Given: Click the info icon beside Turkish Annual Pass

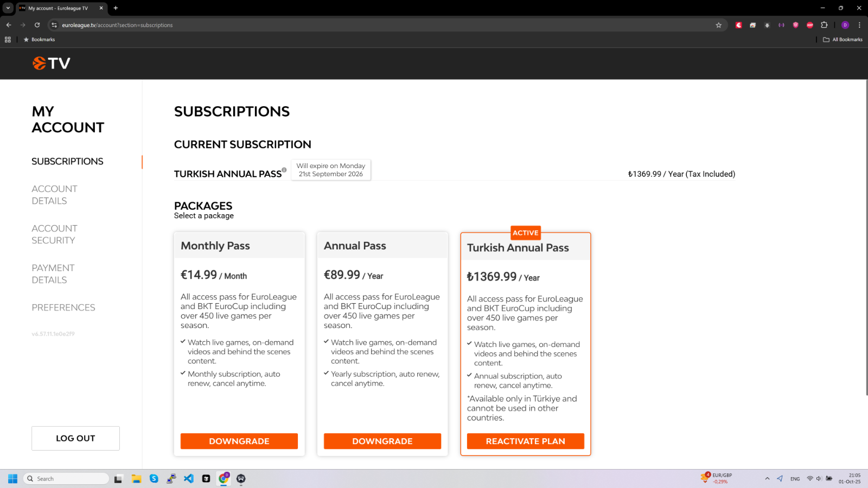Looking at the screenshot, I should (x=284, y=170).
